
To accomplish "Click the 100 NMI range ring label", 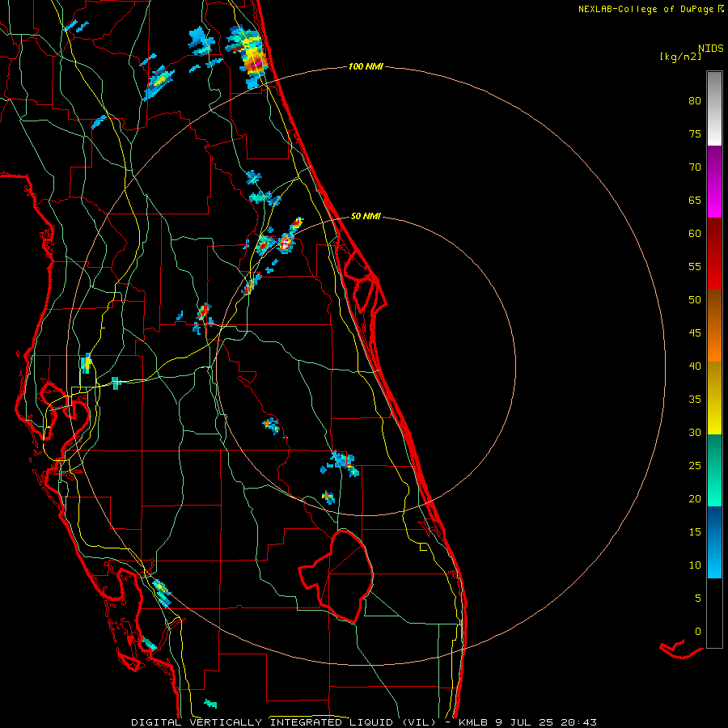I will click(x=366, y=66).
